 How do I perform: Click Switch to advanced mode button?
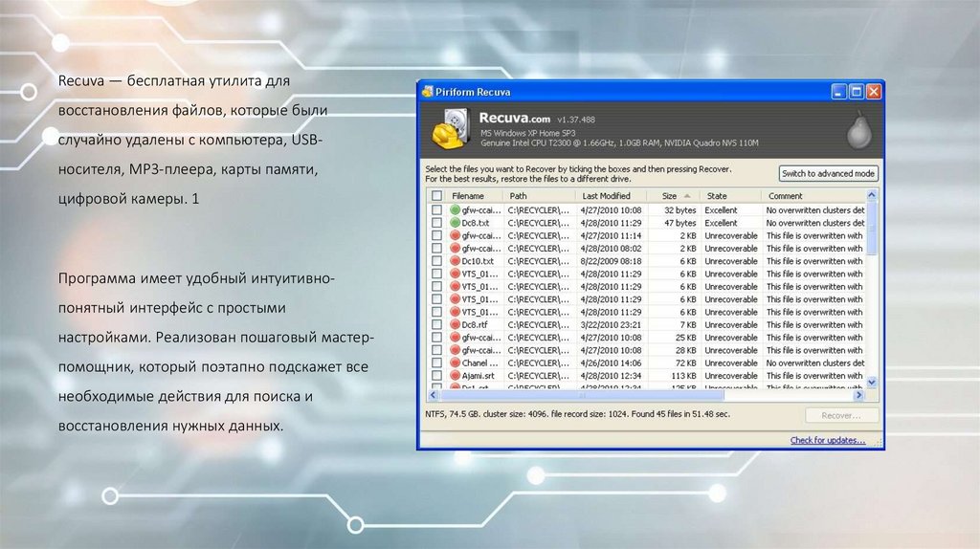click(828, 174)
